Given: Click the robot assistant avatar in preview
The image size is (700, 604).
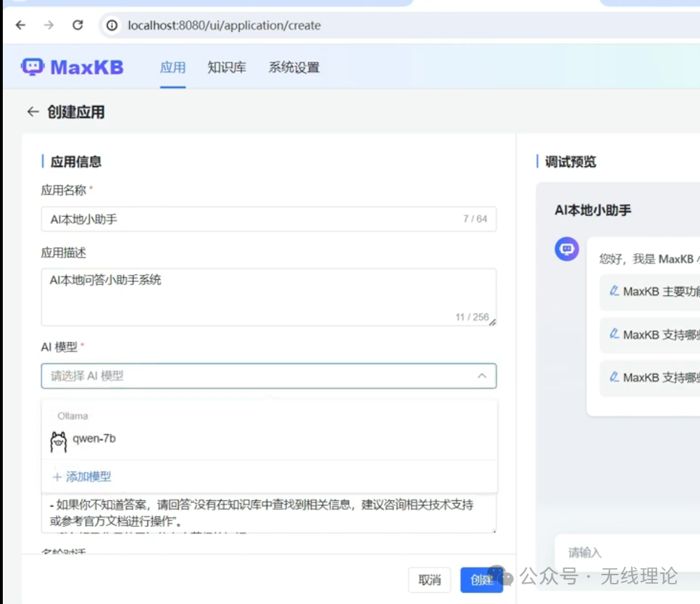Looking at the screenshot, I should 566,249.
